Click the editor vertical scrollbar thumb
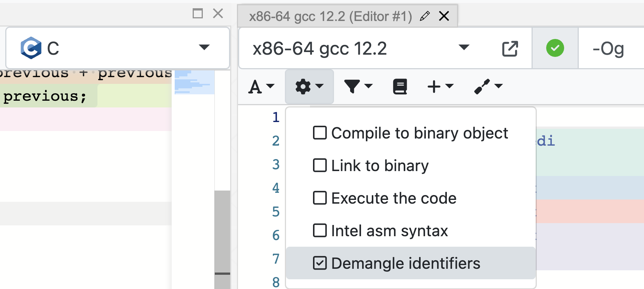Image resolution: width=644 pixels, height=289 pixels. 222,232
